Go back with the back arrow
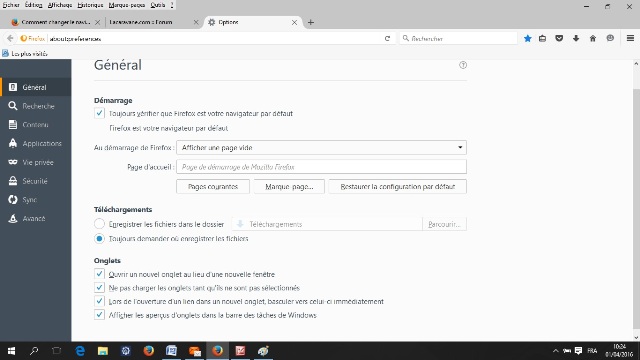The height and width of the screenshot is (360, 640). tap(10, 38)
